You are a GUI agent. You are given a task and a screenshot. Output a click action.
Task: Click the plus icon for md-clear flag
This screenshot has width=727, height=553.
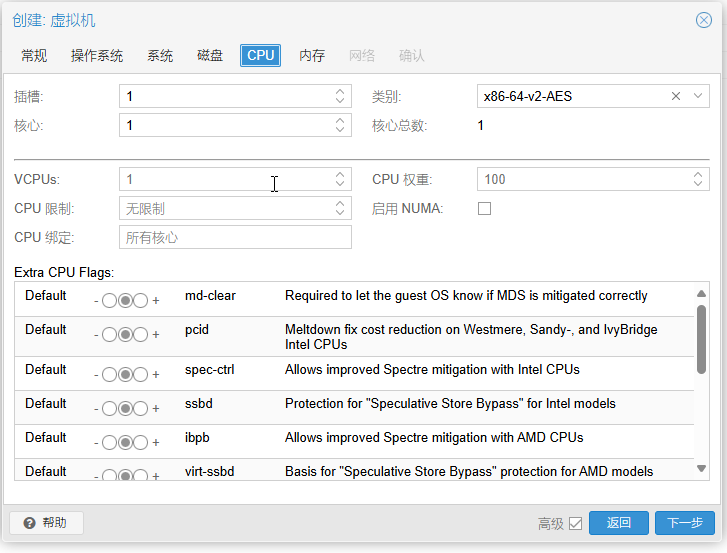pos(156,300)
